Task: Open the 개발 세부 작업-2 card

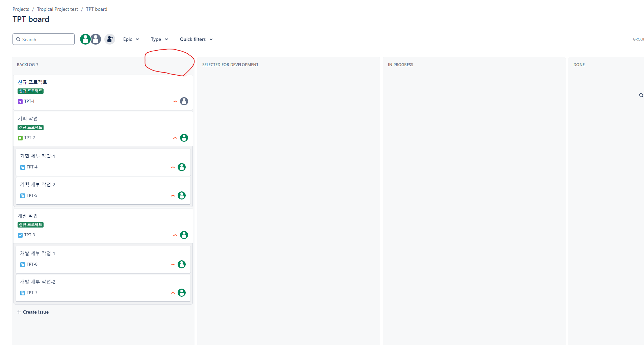Action: [x=103, y=288]
